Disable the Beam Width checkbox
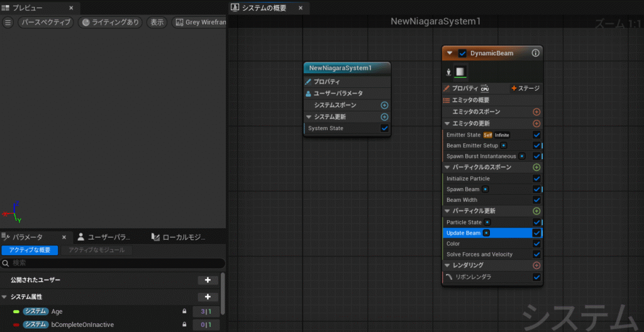 (536, 200)
